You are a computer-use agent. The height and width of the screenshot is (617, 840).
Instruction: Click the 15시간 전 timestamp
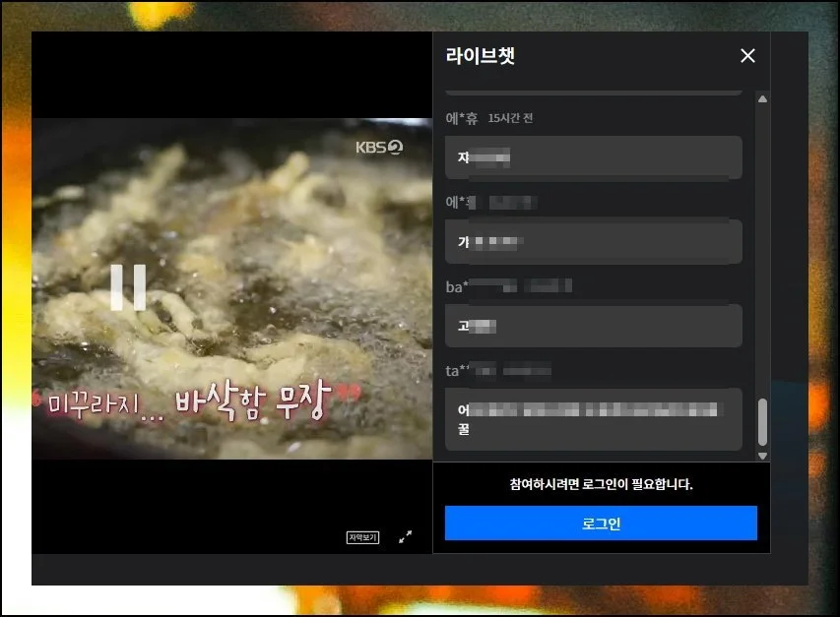[511, 118]
